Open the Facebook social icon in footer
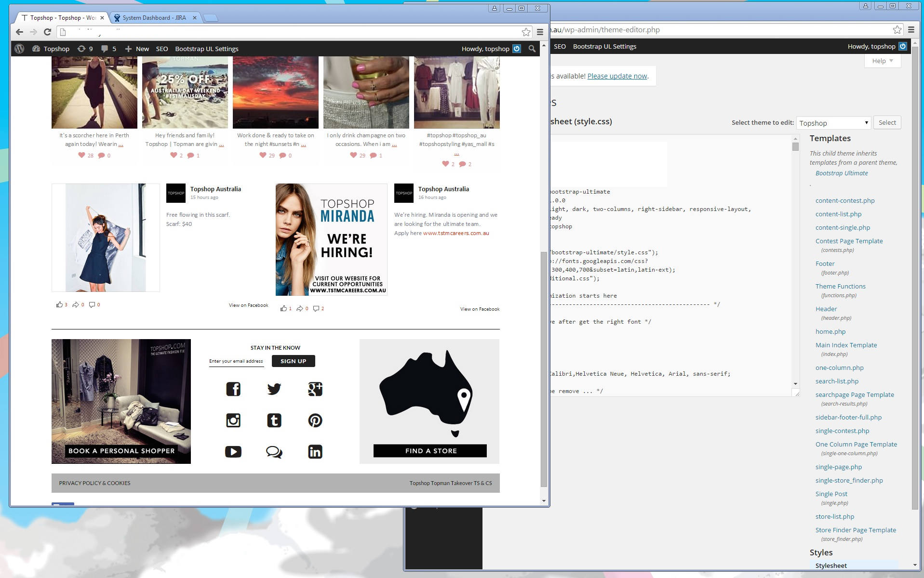 tap(233, 389)
